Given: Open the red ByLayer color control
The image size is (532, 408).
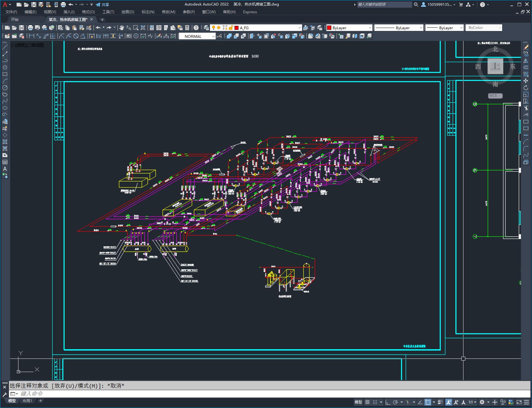Looking at the screenshot, I should pos(349,28).
